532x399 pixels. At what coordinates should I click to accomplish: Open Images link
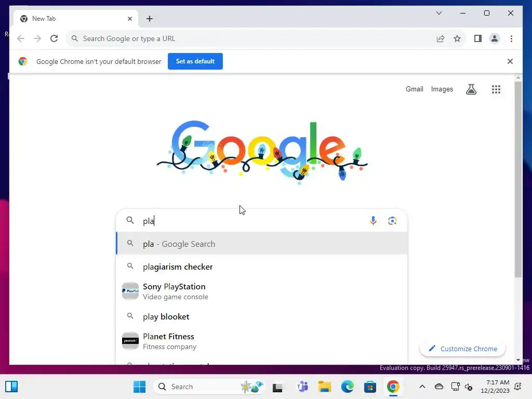442,89
